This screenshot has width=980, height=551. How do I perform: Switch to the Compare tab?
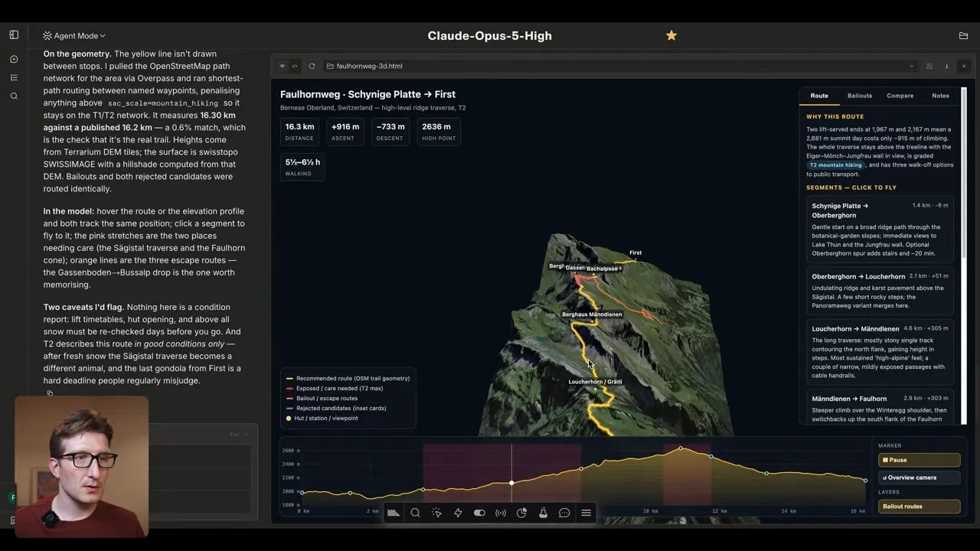click(x=900, y=96)
